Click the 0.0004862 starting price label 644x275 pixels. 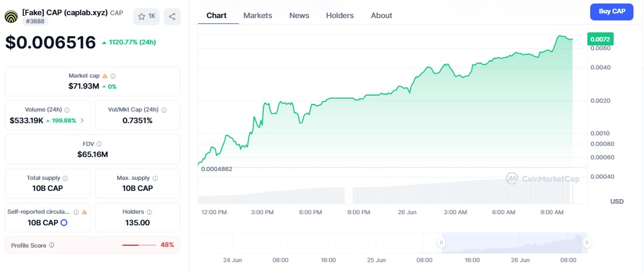coord(217,169)
